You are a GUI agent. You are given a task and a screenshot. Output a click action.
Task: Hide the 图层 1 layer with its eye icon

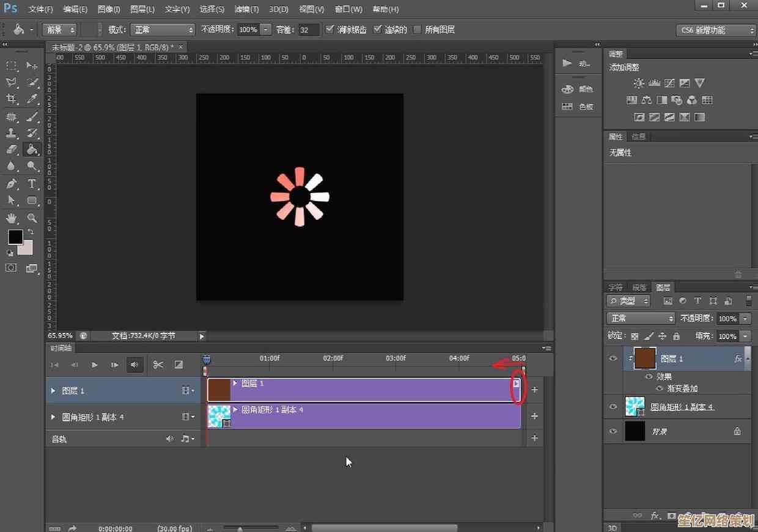coord(613,359)
